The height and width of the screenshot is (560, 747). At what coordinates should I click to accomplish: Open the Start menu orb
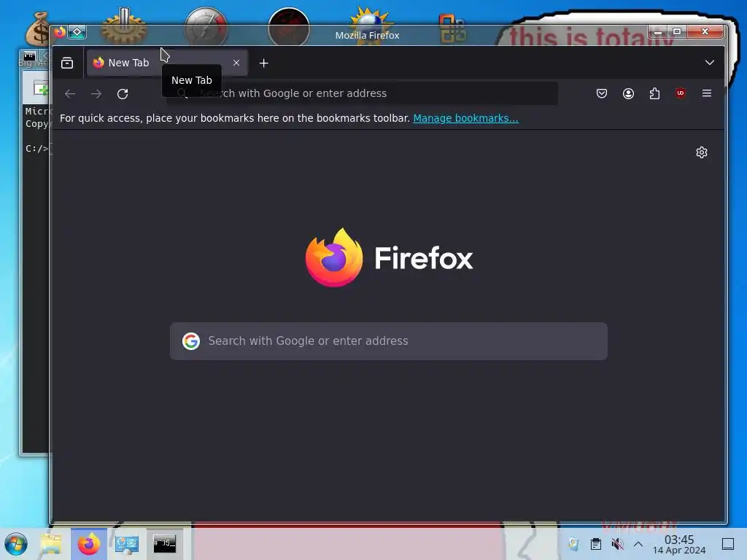pos(16,544)
